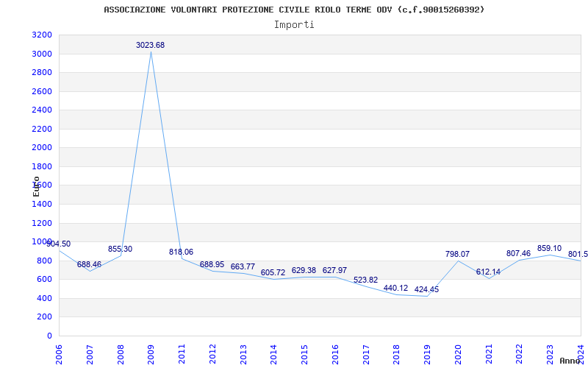
Task: Select the 424.45 lowest value label
Action: (426, 290)
